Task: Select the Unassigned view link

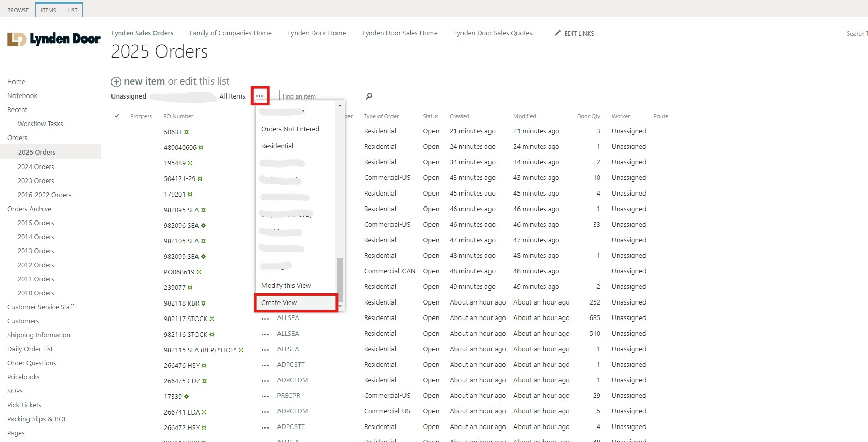Action: coord(129,96)
